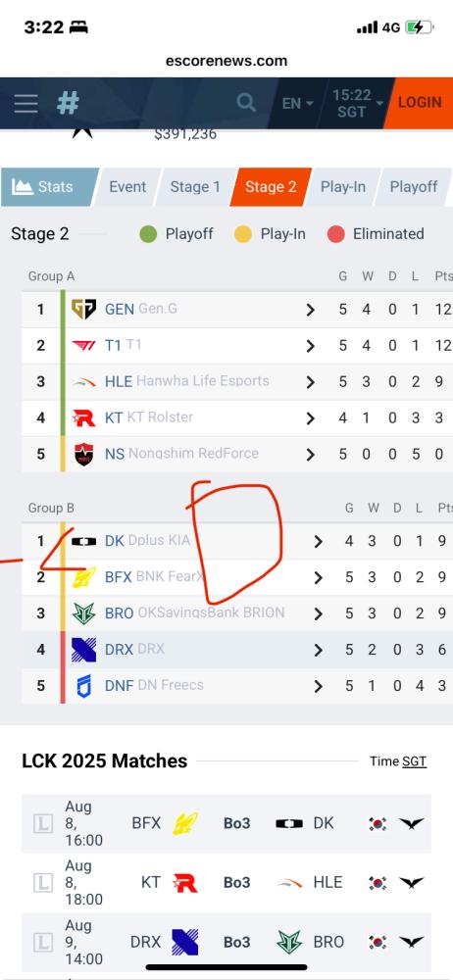The height and width of the screenshot is (980, 453).
Task: Switch to the Play-In tab
Action: (343, 187)
